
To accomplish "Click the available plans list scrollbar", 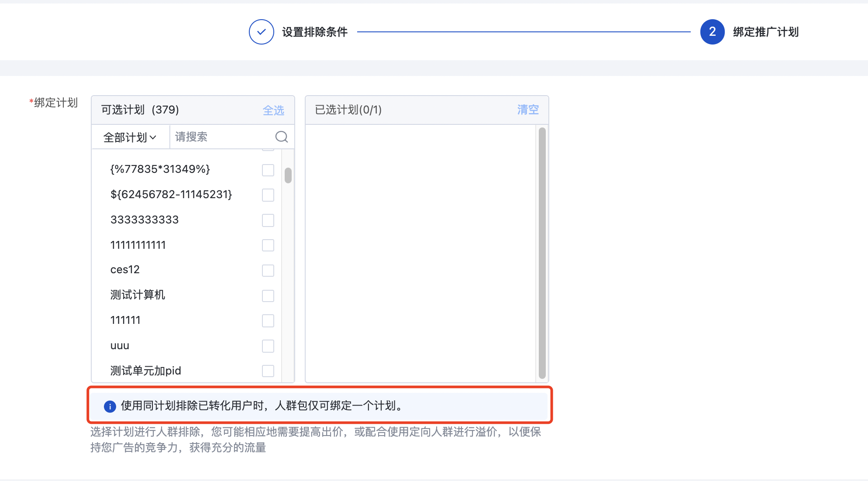I will pyautogui.click(x=288, y=175).
